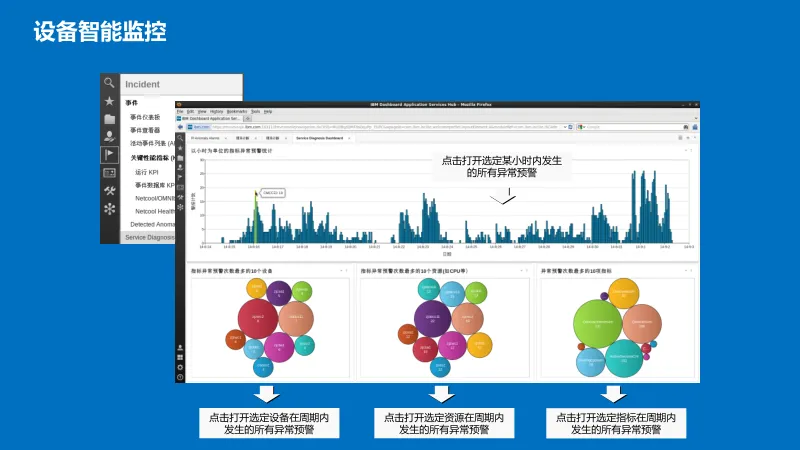Click the small search icon in Firefox dashboard sidebar
The width and height of the screenshot is (800, 450).
180,138
